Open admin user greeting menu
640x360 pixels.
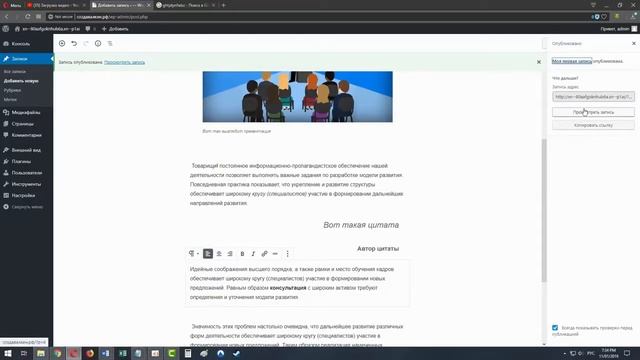coord(618,29)
